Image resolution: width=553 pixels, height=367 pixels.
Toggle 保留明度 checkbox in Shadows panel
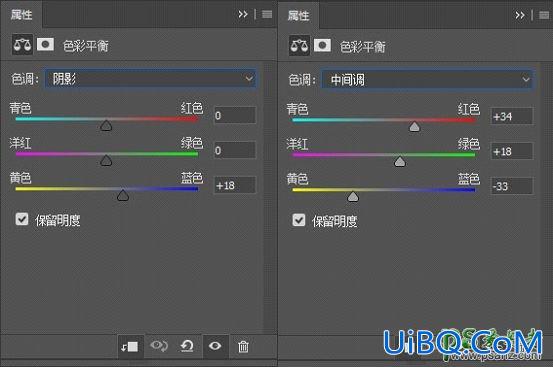coord(22,219)
